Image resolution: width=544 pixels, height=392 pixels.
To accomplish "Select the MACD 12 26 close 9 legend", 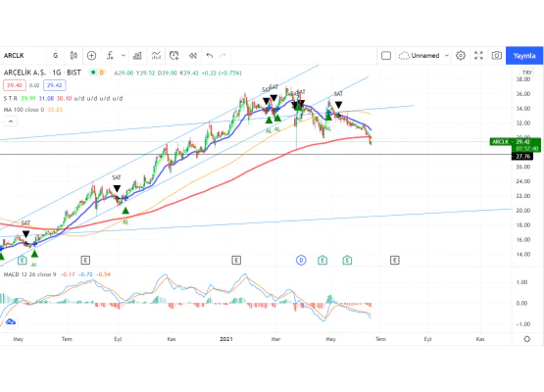I will point(29,274).
